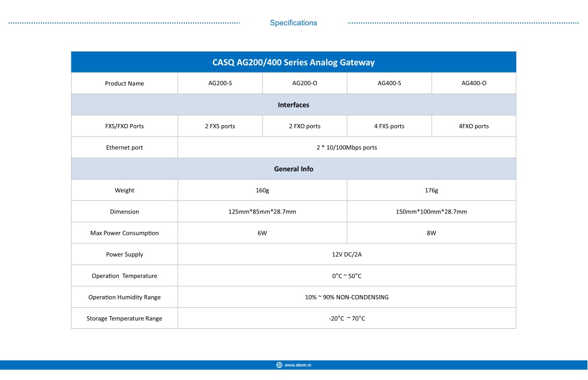Image resolution: width=588 pixels, height=380 pixels.
Task: Select the 2 * 10/100Mbps ports value
Action: [x=347, y=148]
